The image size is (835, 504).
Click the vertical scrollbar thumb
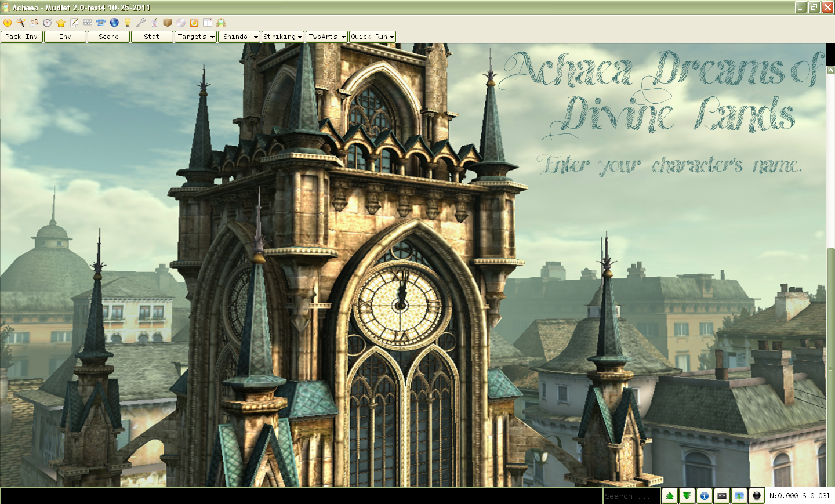point(831,367)
